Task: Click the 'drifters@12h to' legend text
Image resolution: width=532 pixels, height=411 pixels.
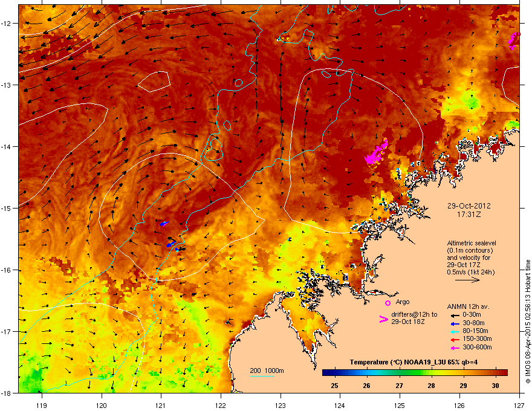Action: pos(414,315)
